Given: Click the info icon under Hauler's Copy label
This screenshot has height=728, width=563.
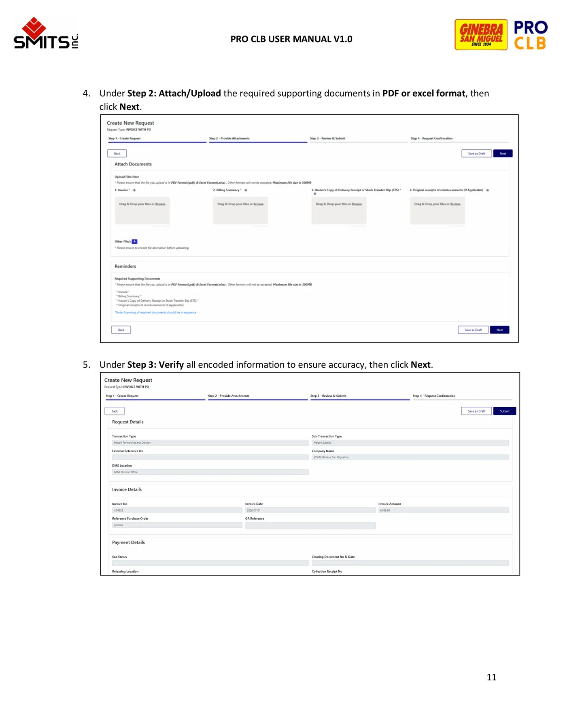Looking at the screenshot, I should [315, 194].
